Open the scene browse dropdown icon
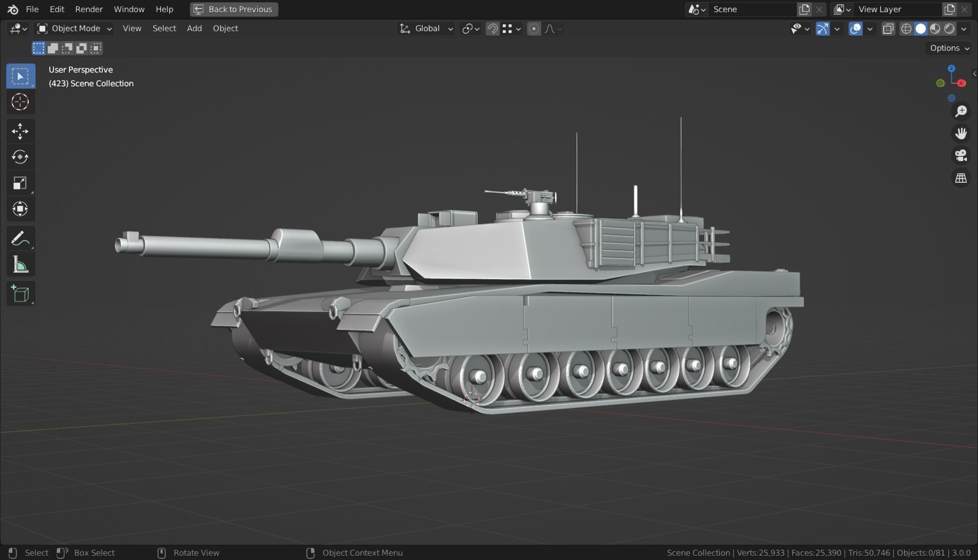 click(x=696, y=9)
